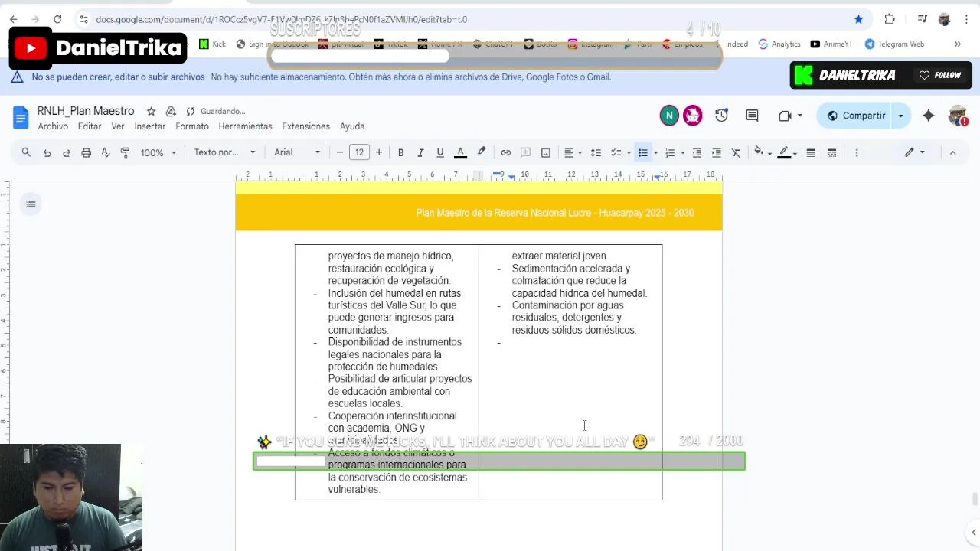This screenshot has height=551, width=980.
Task: Open the version history clock icon
Action: [721, 116]
